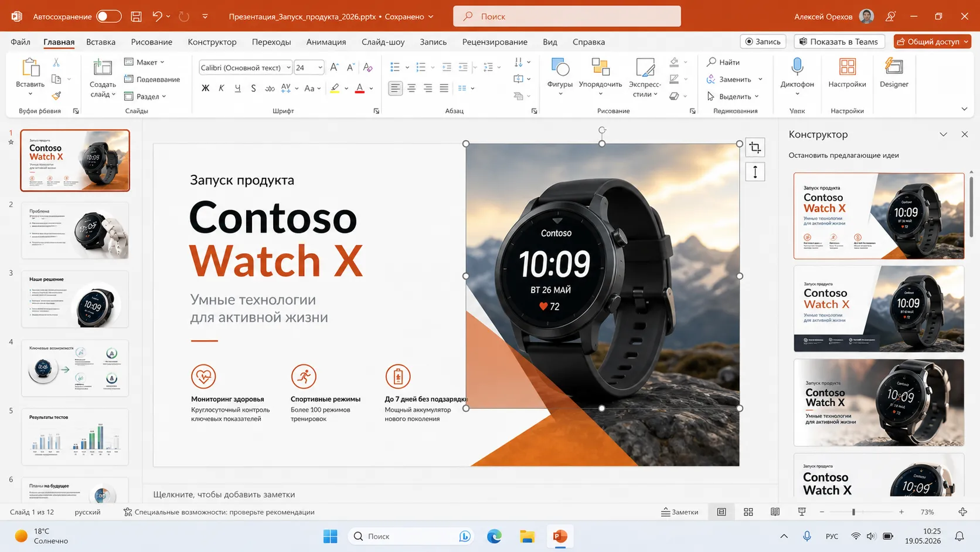Viewport: 980px width, 552px height.
Task: Expand the Section dropdown
Action: pyautogui.click(x=145, y=96)
